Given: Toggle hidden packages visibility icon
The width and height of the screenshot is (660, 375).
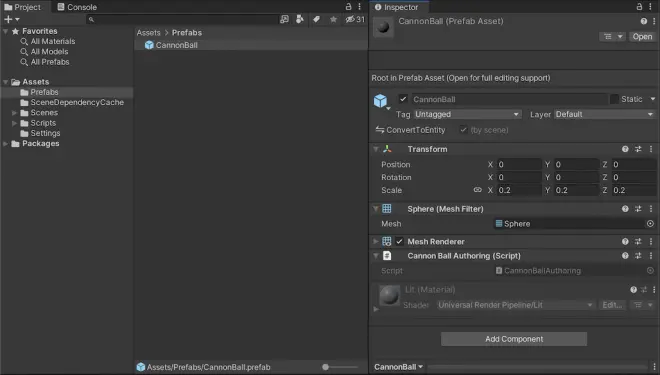Looking at the screenshot, I should click(x=355, y=19).
